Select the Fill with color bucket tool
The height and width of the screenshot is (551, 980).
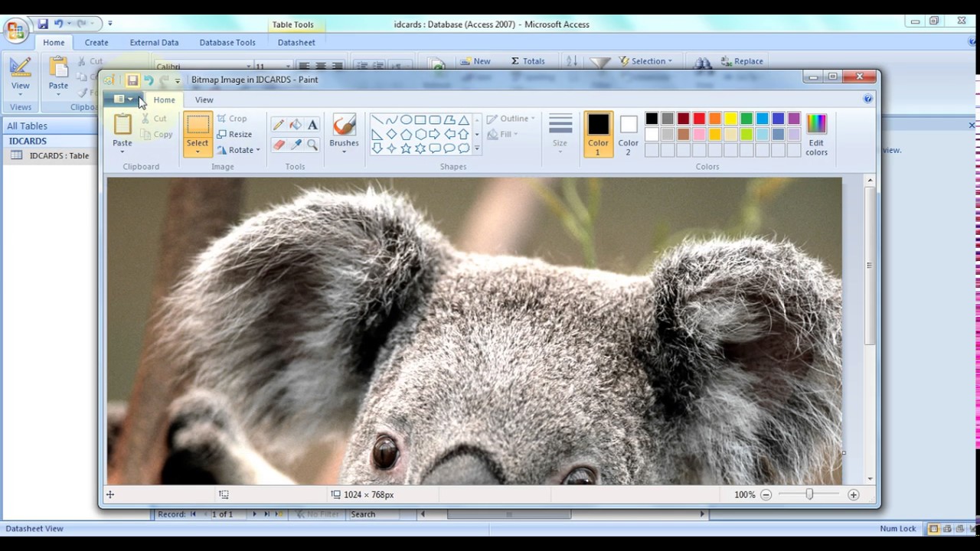click(x=296, y=125)
